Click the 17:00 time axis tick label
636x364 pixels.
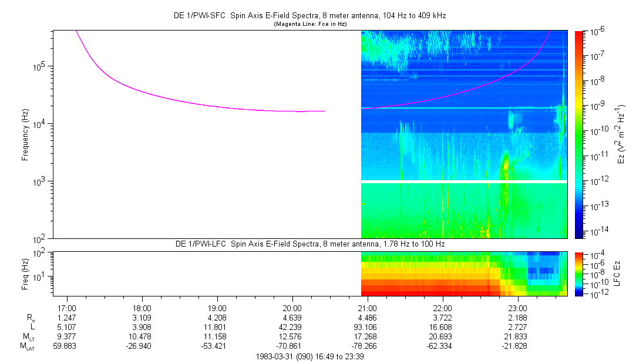point(66,308)
